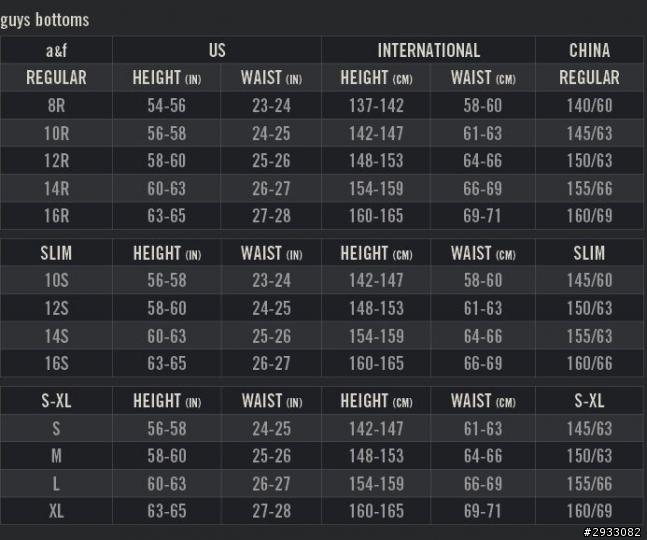This screenshot has width=647, height=540.
Task: Click the 'guys bottoms' title text
Action: point(45,20)
